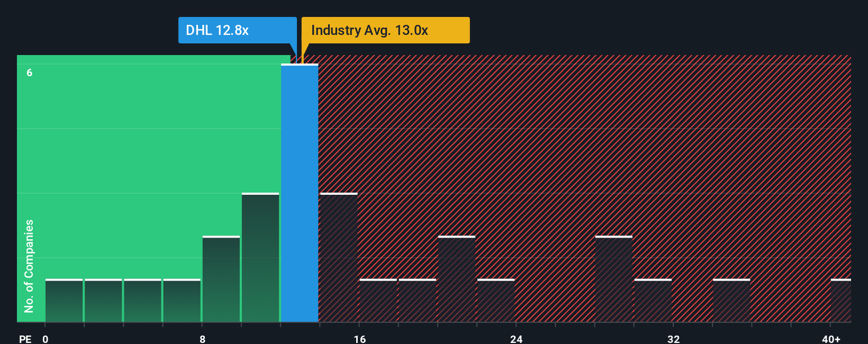Click the x-axis label 0

(x=46, y=339)
